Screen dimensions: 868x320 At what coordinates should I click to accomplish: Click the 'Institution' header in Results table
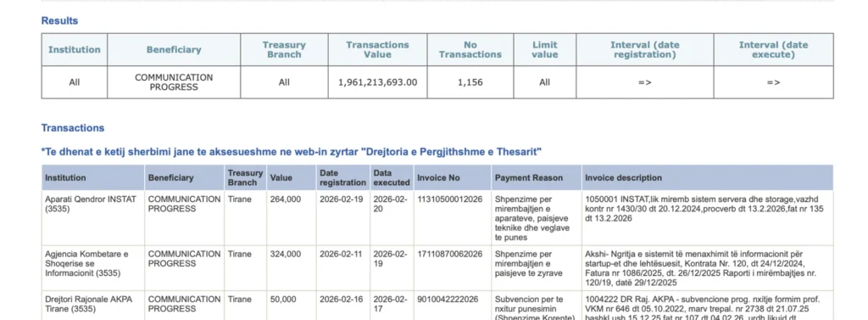pyautogui.click(x=75, y=49)
